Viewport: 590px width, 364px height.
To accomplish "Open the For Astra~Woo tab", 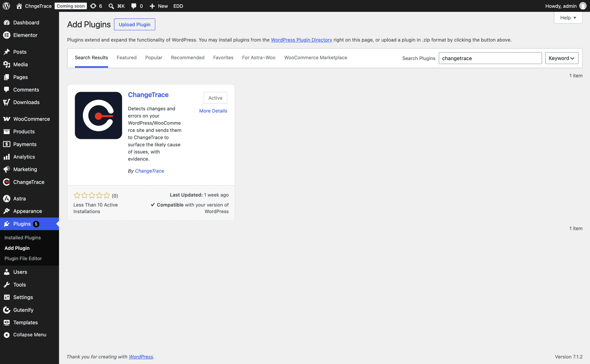I will click(259, 58).
